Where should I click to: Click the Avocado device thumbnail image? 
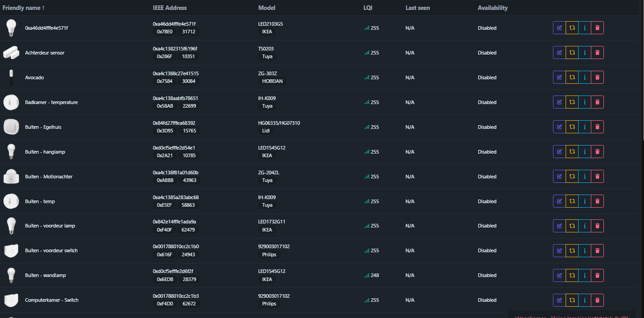pyautogui.click(x=10, y=77)
